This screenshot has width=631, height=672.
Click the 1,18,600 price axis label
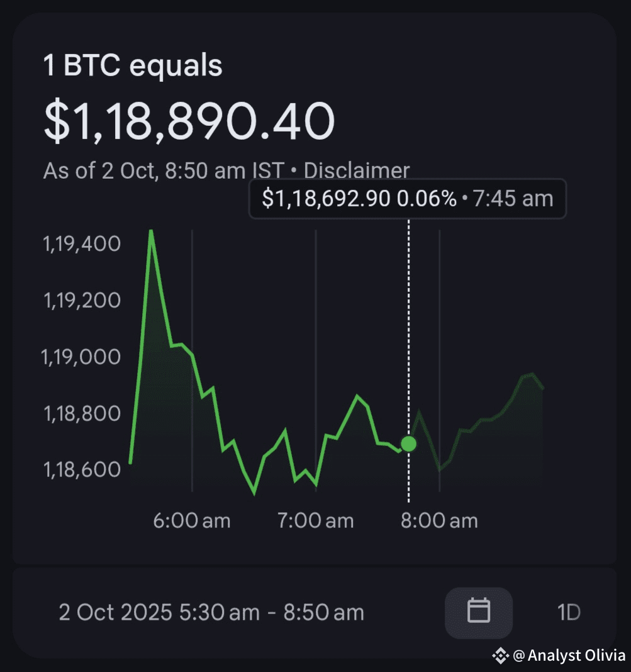click(x=81, y=470)
